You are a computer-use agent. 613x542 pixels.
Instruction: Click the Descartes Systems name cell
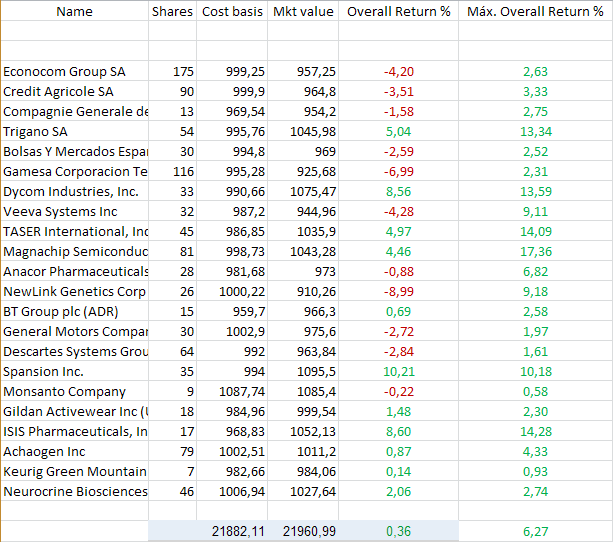tap(75, 351)
